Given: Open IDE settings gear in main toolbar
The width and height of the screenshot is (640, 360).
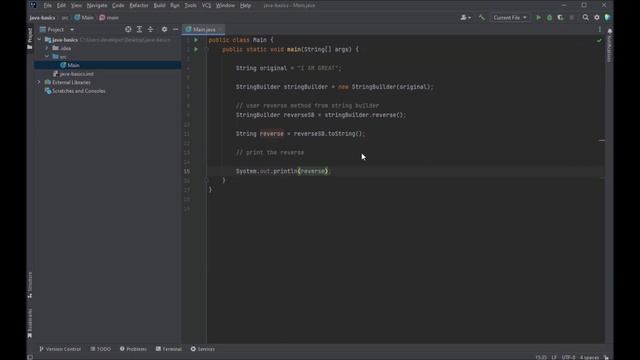Looking at the screenshot, I should 597,18.
